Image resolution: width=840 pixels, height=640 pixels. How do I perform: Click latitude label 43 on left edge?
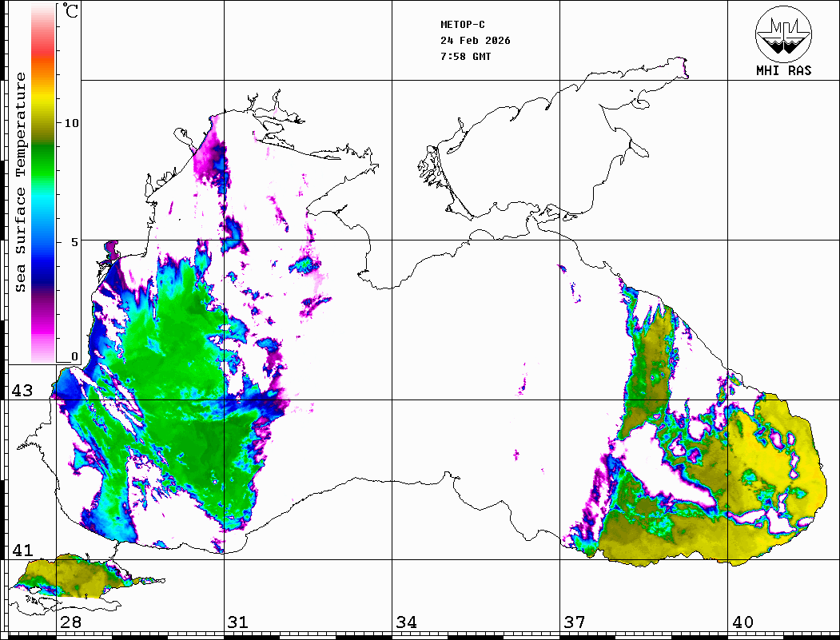[x=22, y=391]
